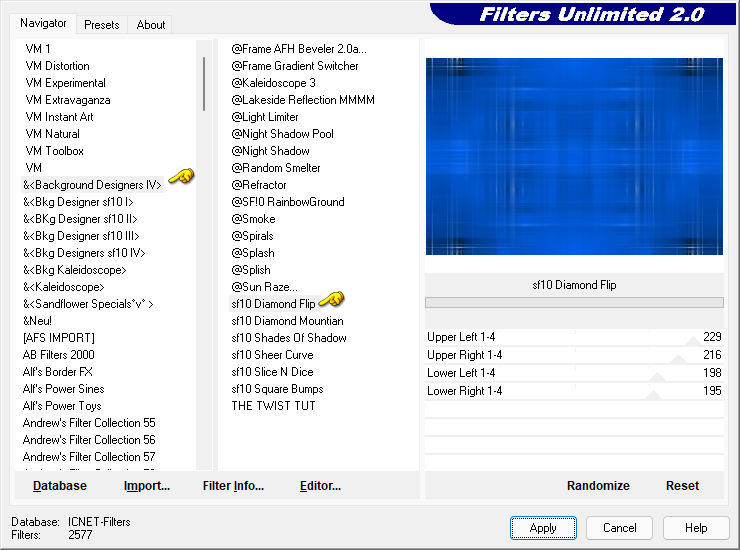Choose the @SF!0 RainbowGround filter
This screenshot has width=740, height=550.
(x=288, y=202)
